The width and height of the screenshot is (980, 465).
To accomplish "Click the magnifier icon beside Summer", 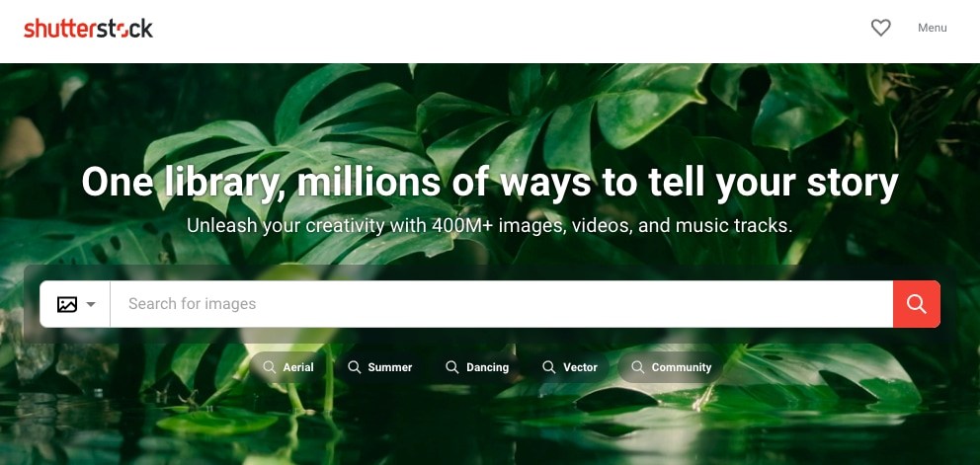I will 355,367.
